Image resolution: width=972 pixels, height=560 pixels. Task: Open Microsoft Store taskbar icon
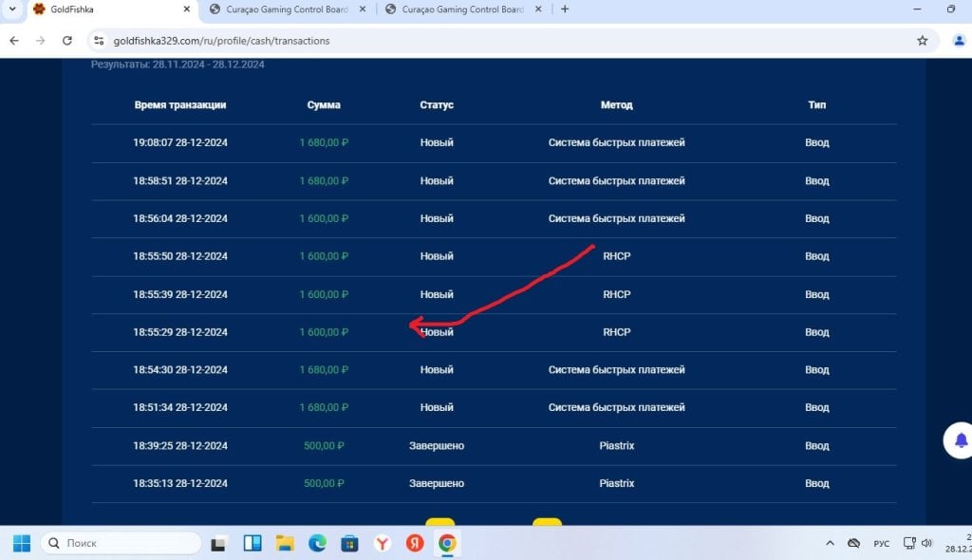(x=349, y=543)
